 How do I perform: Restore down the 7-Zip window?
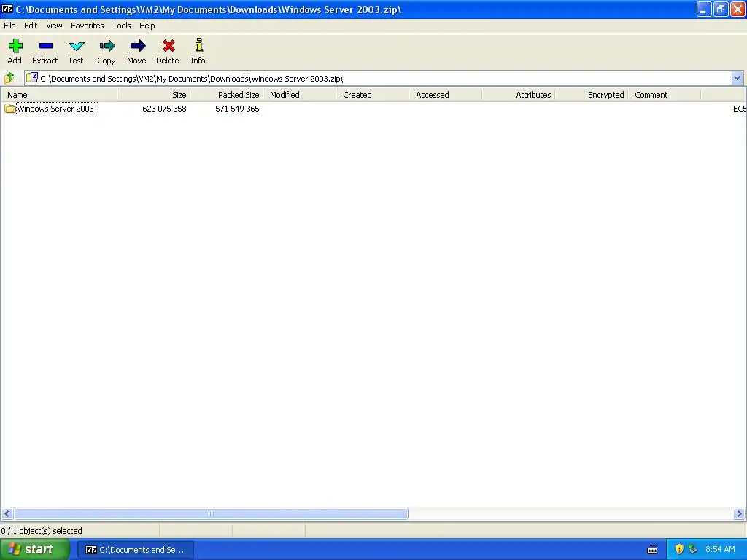coord(720,9)
